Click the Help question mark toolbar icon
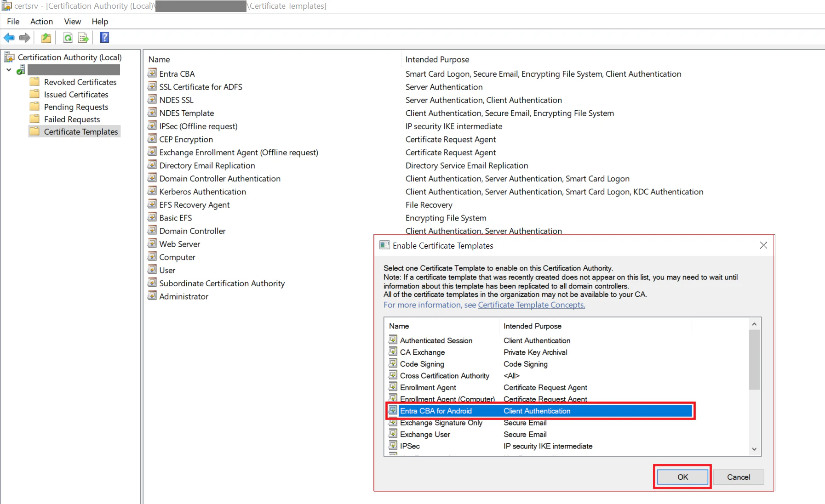This screenshot has height=504, width=825. pos(104,38)
